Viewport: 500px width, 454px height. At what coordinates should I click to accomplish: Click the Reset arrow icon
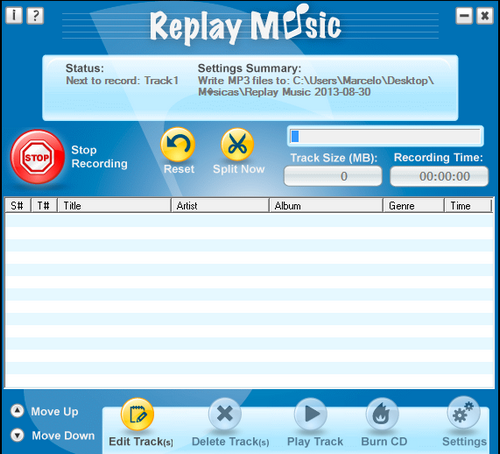tap(178, 145)
